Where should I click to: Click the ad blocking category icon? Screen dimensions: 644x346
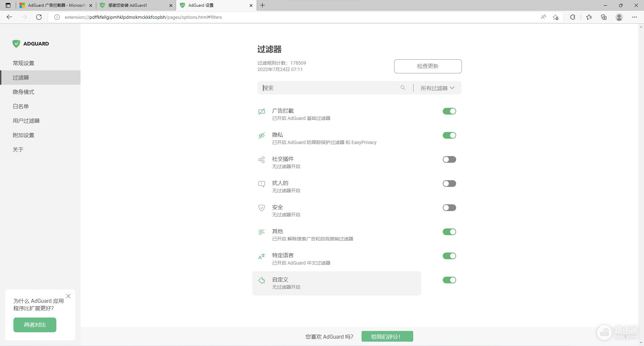262,112
